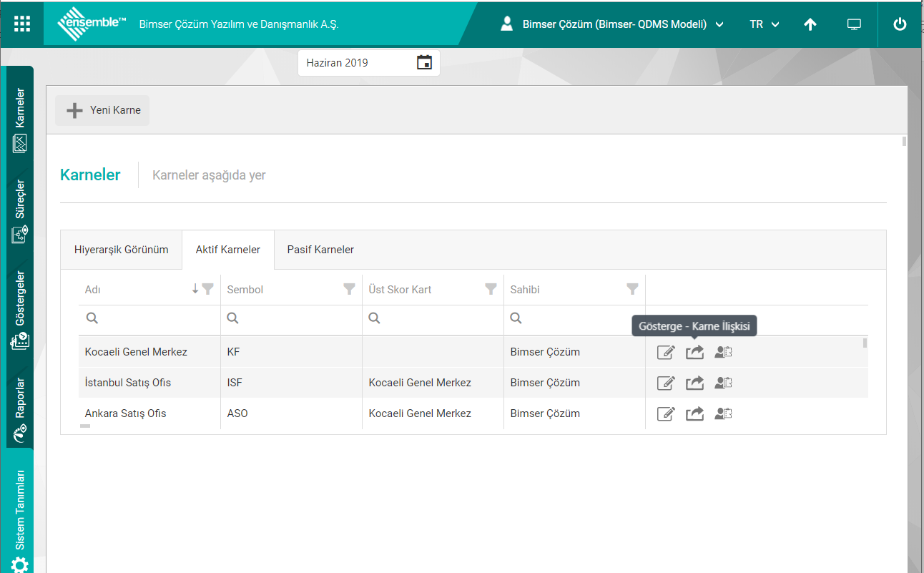Click the filter icon on Sembol column
The height and width of the screenshot is (573, 924).
coord(349,289)
